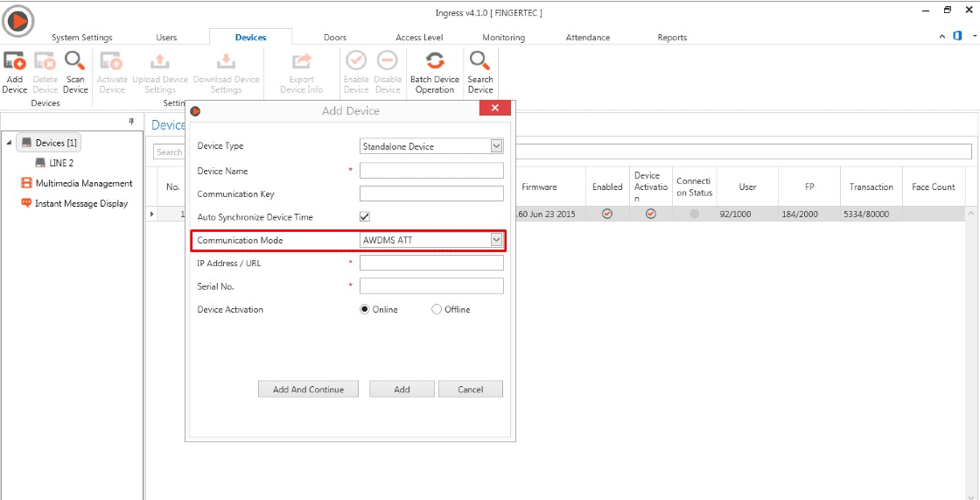Click the Upload Device Settings icon

pyautogui.click(x=160, y=60)
